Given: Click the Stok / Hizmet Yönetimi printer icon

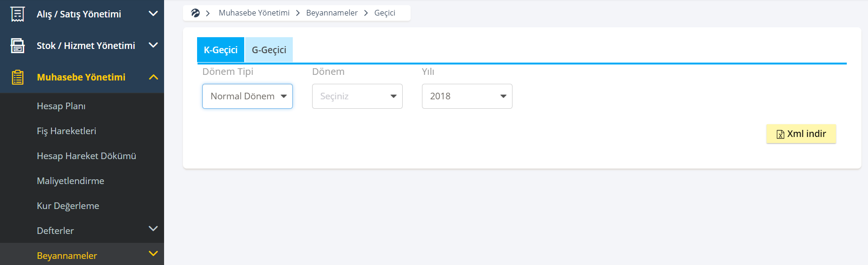Looking at the screenshot, I should [17, 46].
